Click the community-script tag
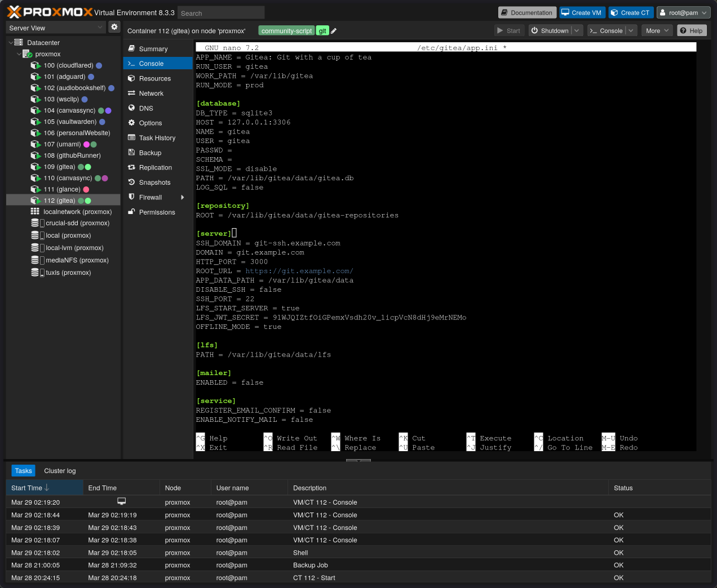The image size is (717, 588). pyautogui.click(x=286, y=31)
